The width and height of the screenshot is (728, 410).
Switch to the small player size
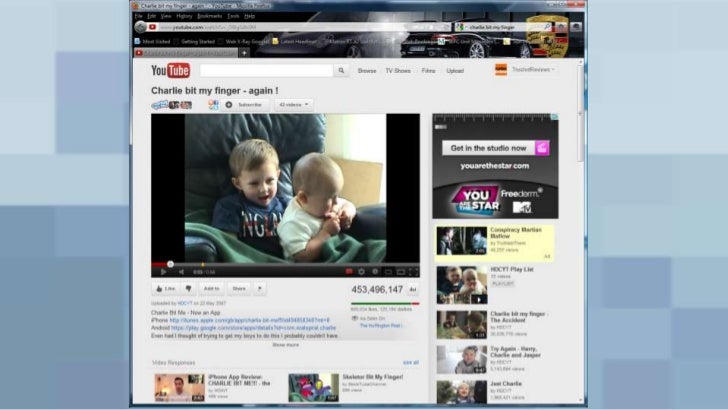coord(388,272)
